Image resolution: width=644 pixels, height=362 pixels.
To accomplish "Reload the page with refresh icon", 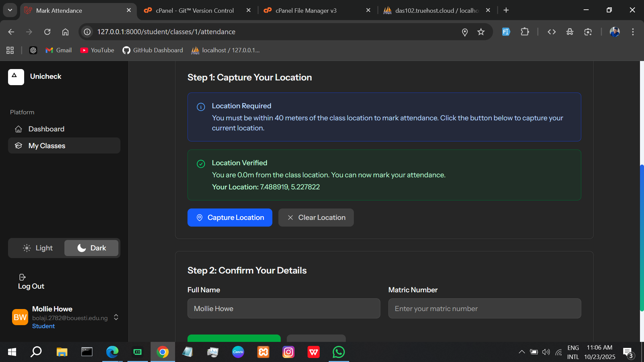I will coord(47,32).
